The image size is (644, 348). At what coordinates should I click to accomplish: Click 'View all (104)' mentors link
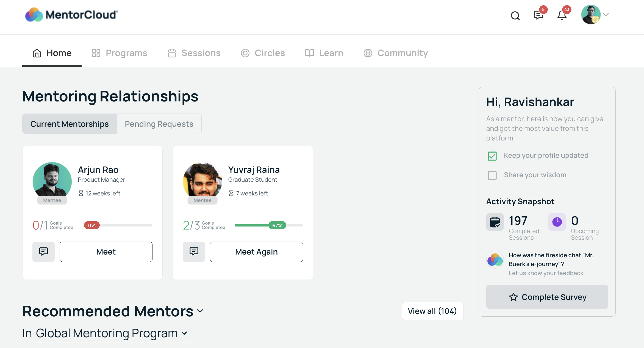(432, 311)
